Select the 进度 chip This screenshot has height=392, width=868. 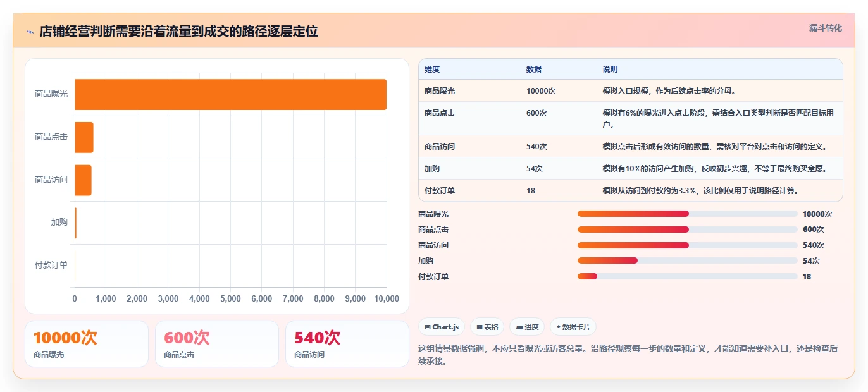(x=527, y=327)
